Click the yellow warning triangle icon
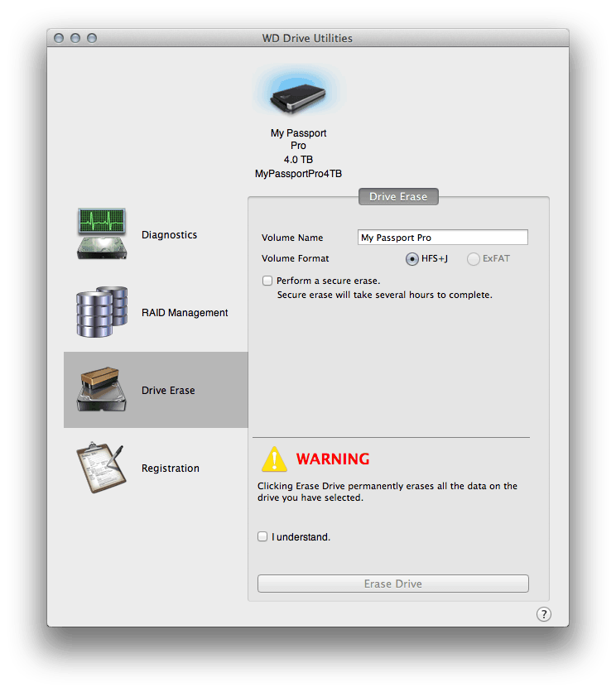The image size is (616, 692). (273, 459)
